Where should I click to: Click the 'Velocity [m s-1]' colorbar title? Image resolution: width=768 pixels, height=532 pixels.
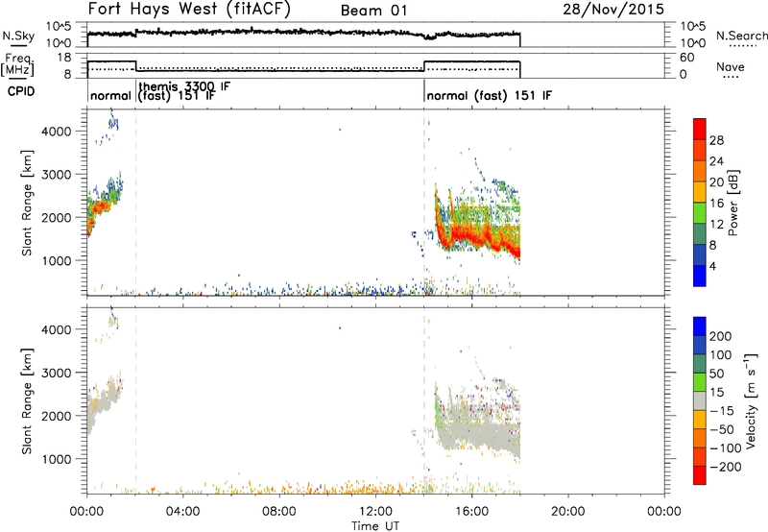(x=751, y=400)
